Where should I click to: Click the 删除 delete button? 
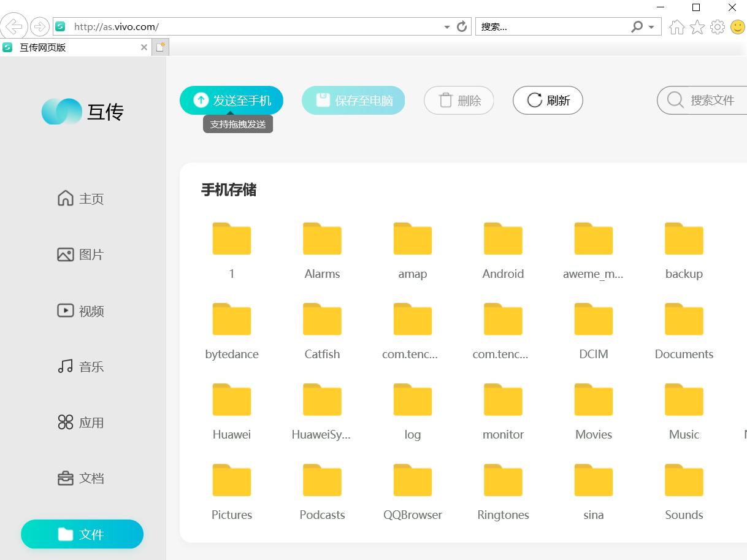[x=459, y=101]
